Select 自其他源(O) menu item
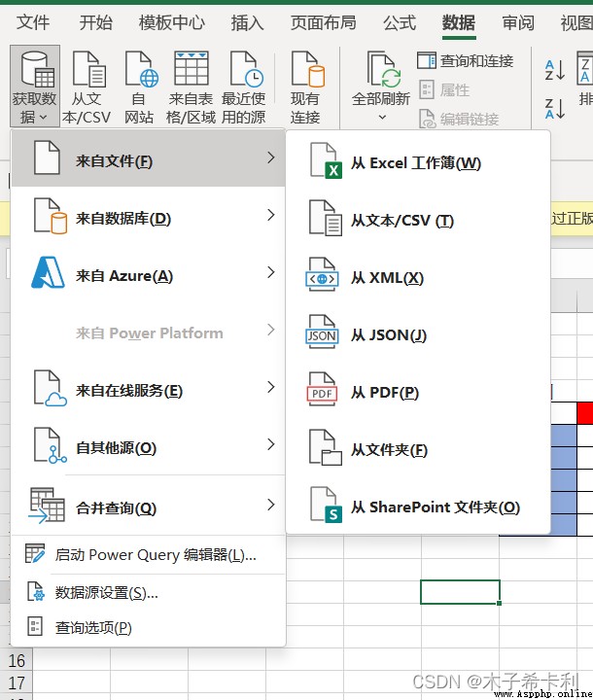The height and width of the screenshot is (700, 593). click(148, 446)
